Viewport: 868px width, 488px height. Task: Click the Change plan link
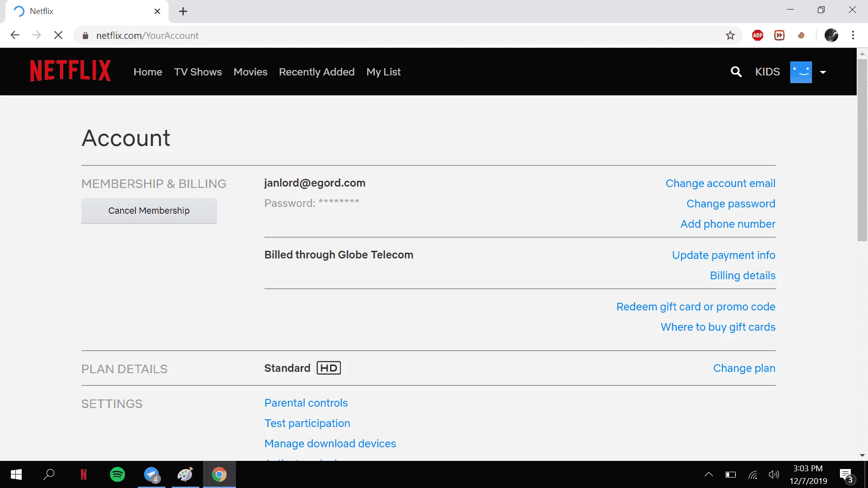744,368
